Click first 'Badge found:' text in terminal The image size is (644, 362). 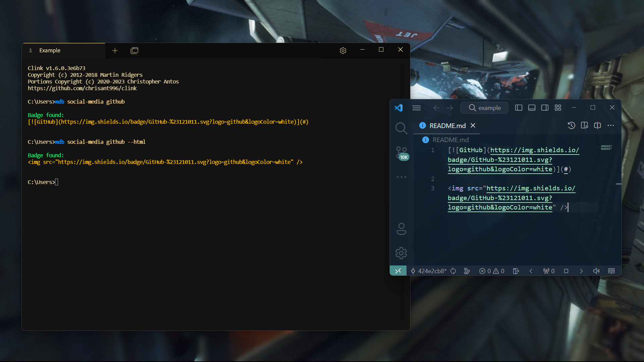click(46, 115)
